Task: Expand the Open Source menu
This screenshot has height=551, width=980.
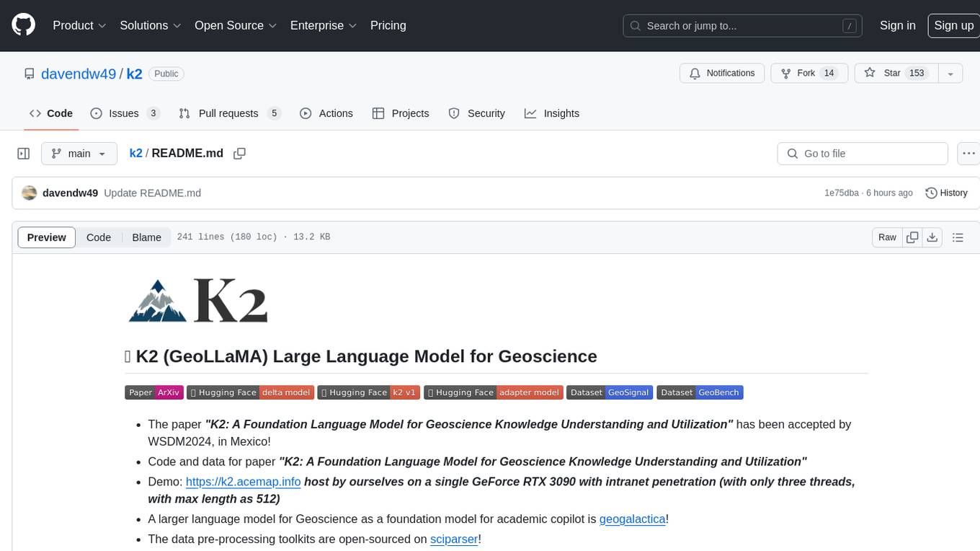Action: click(236, 25)
